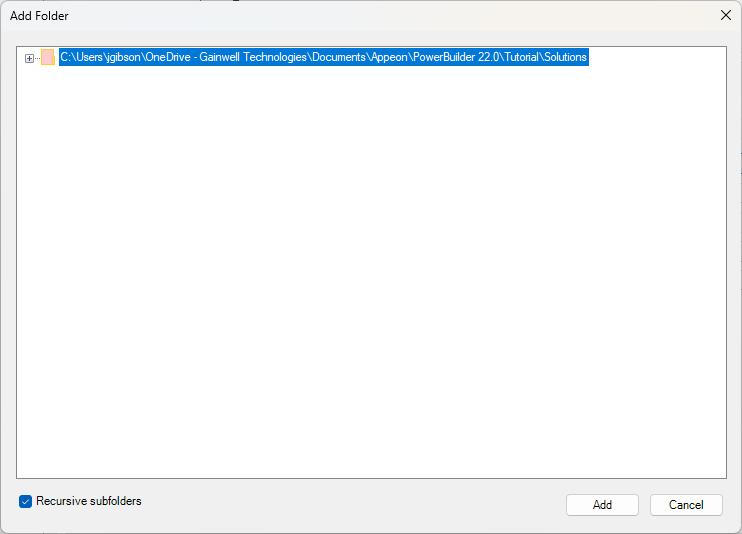
Task: Click the X icon in the title bar
Action: 726,15
